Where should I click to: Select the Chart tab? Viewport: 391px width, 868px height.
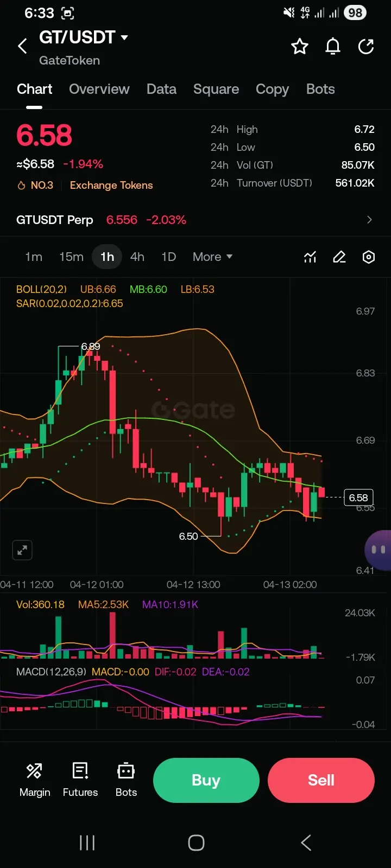35,89
